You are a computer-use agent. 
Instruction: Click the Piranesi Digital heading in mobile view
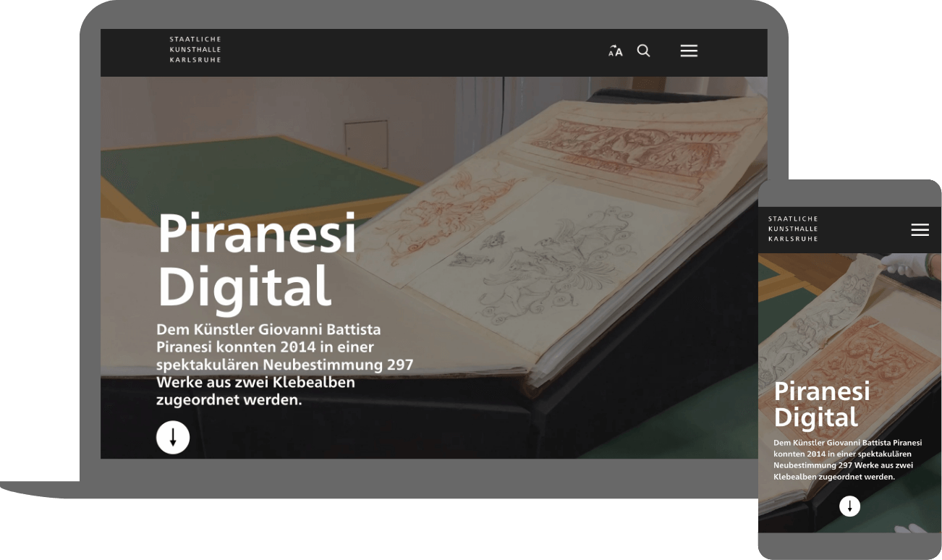(x=822, y=404)
